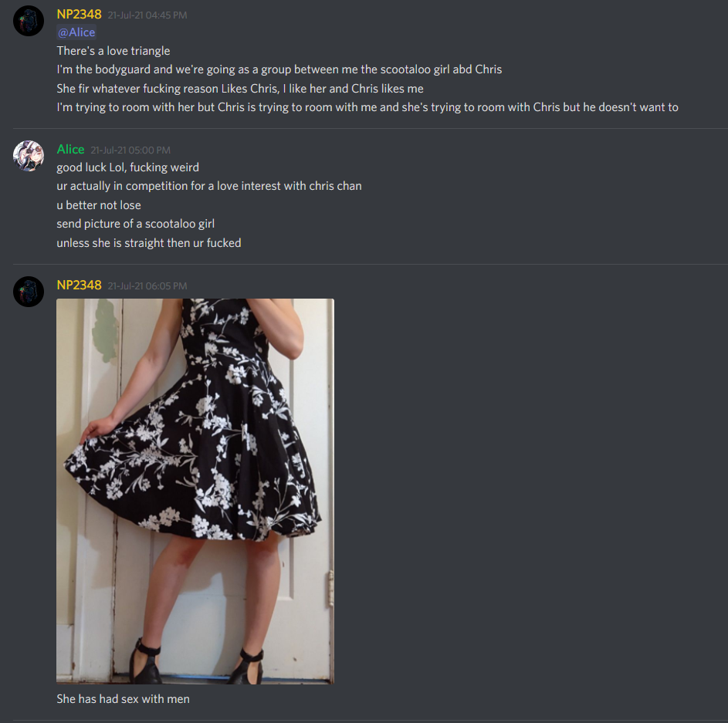
Task: Click the NP2348 username above the photo
Action: 79,285
